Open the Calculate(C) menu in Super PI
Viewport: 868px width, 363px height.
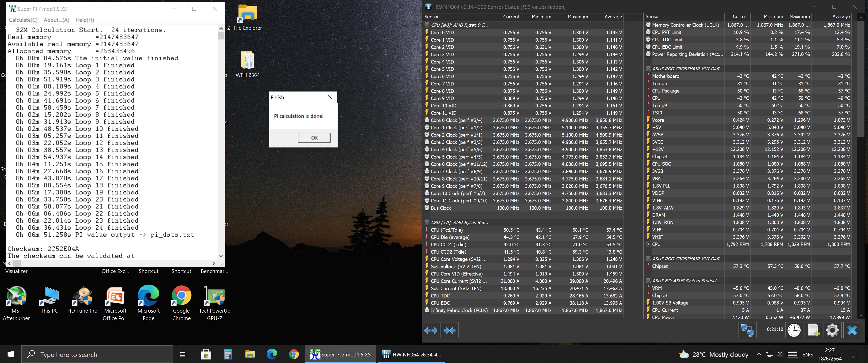pyautogui.click(x=23, y=20)
